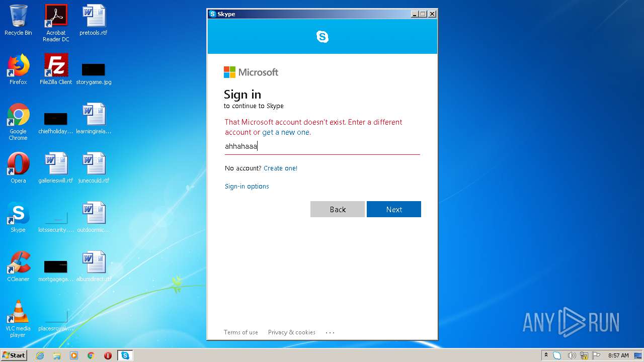
Task: Open Action Center flag icon
Action: (x=596, y=355)
